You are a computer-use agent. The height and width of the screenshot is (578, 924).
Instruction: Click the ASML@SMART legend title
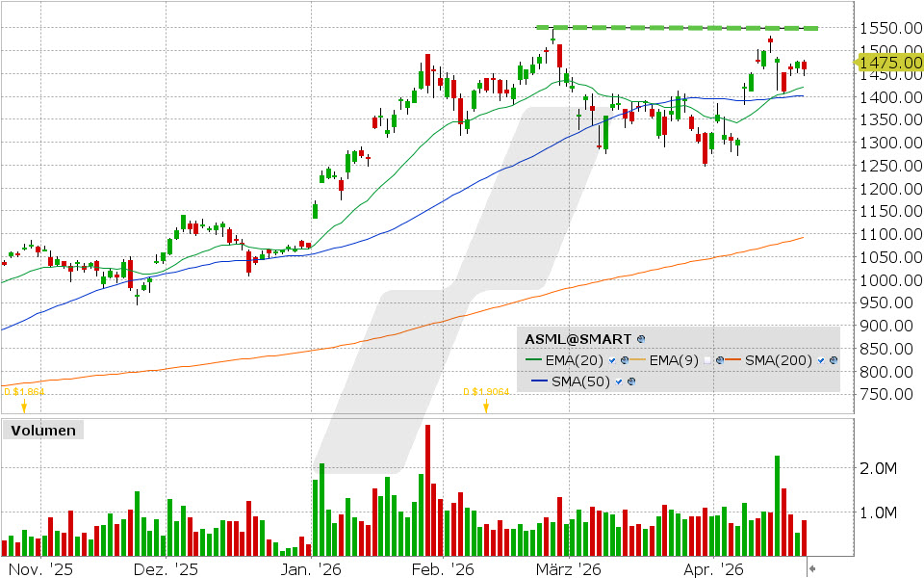(x=577, y=339)
